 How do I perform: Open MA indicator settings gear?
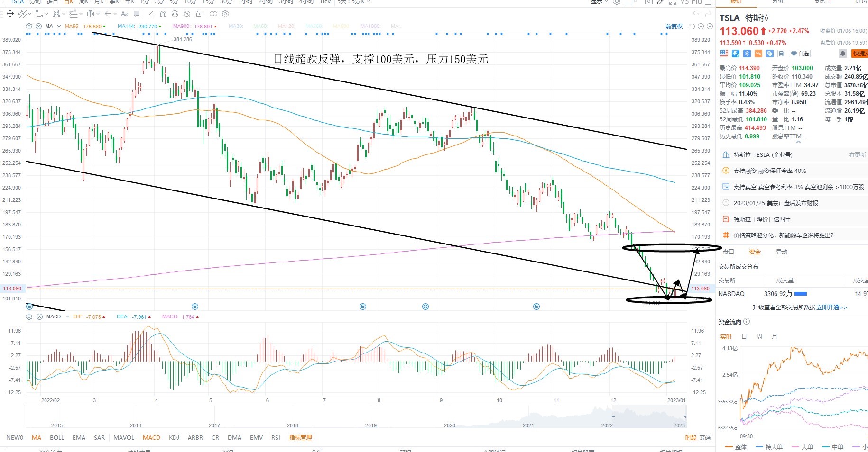pos(29,26)
